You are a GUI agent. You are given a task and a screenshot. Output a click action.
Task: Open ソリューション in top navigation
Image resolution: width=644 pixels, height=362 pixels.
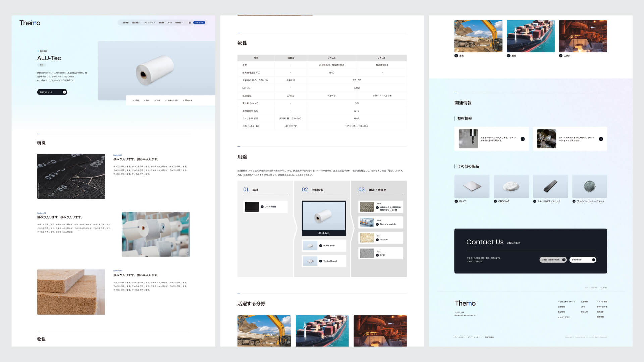[150, 23]
